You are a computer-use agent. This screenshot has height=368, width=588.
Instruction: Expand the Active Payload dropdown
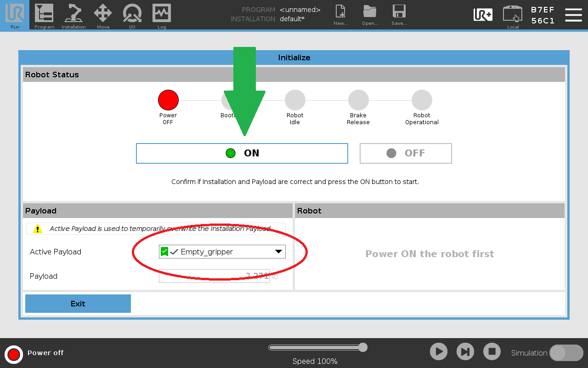pos(222,252)
